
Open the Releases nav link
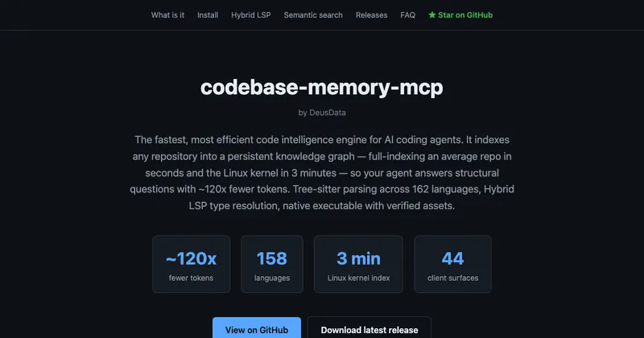point(371,15)
